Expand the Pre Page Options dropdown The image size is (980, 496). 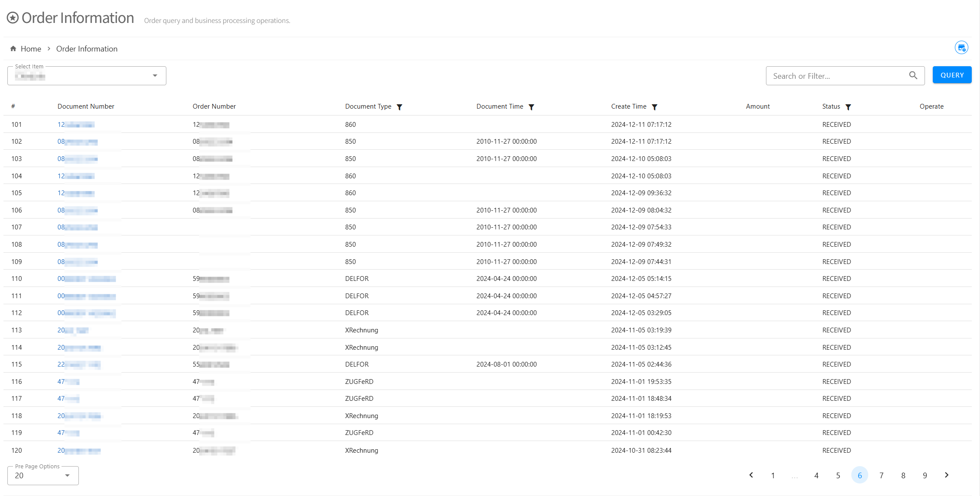click(x=43, y=476)
